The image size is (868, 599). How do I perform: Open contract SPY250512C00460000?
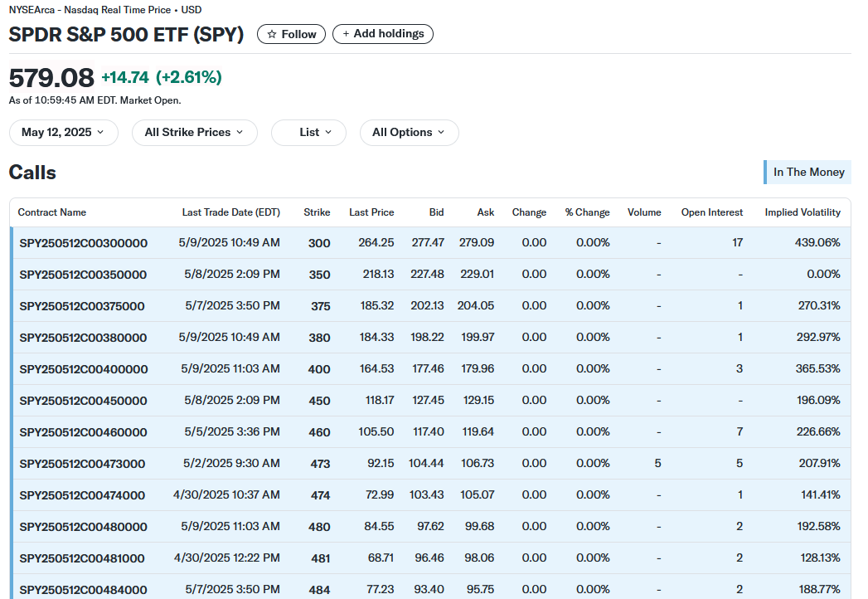pyautogui.click(x=83, y=432)
